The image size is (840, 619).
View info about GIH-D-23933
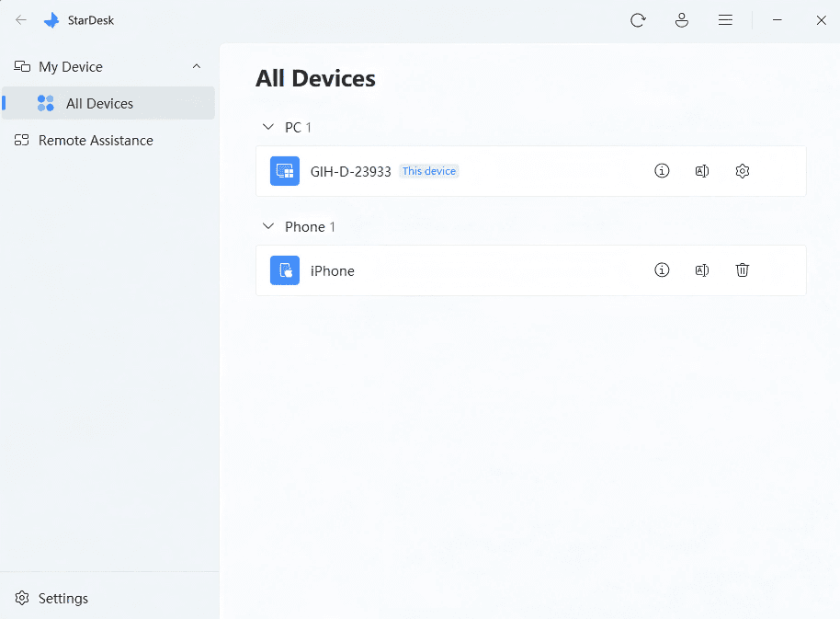[662, 171]
